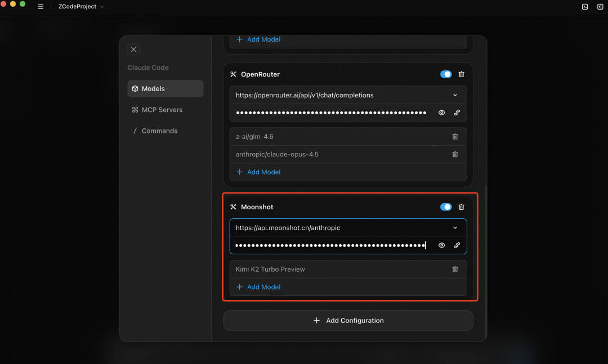
Task: Select the anthropic/claude-opus-4.5 model row
Action: 348,154
